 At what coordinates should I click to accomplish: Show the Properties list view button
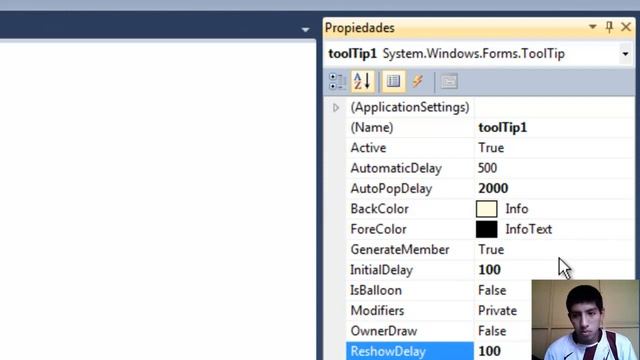pyautogui.click(x=393, y=81)
